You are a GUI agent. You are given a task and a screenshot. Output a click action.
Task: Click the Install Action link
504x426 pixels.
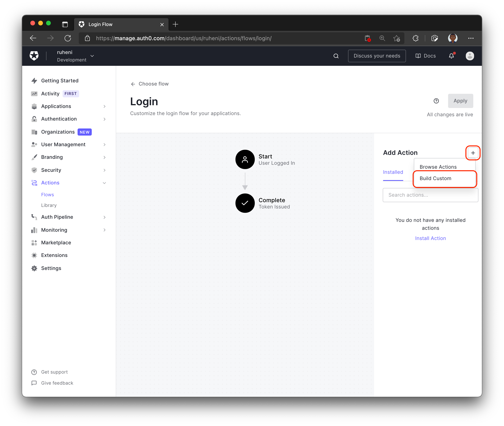(x=430, y=238)
